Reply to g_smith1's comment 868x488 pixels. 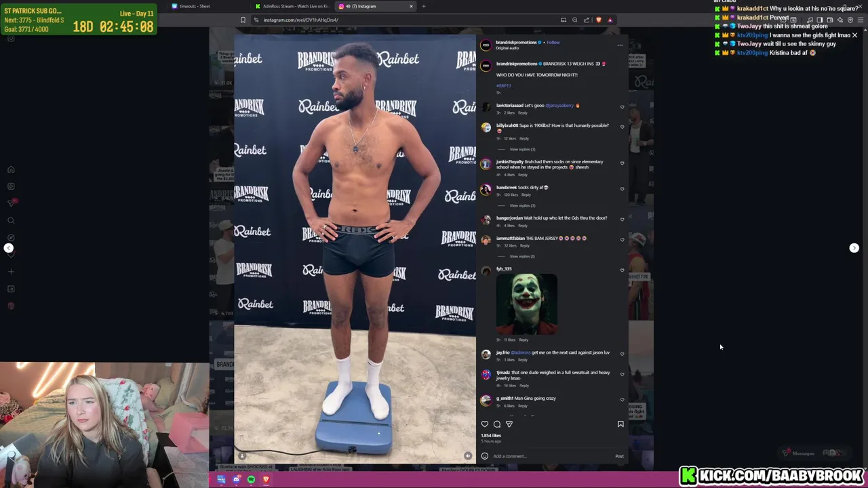tap(523, 406)
